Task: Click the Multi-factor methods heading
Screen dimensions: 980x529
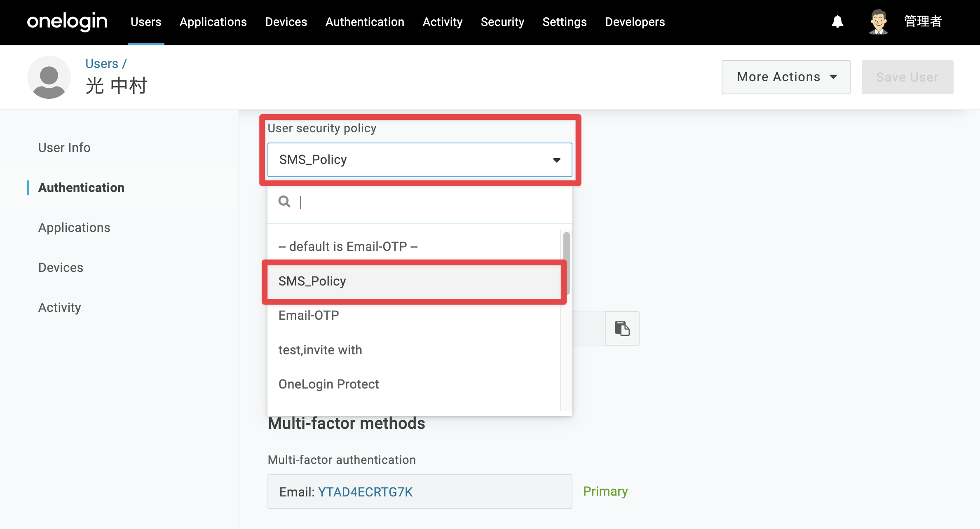Action: (x=346, y=424)
